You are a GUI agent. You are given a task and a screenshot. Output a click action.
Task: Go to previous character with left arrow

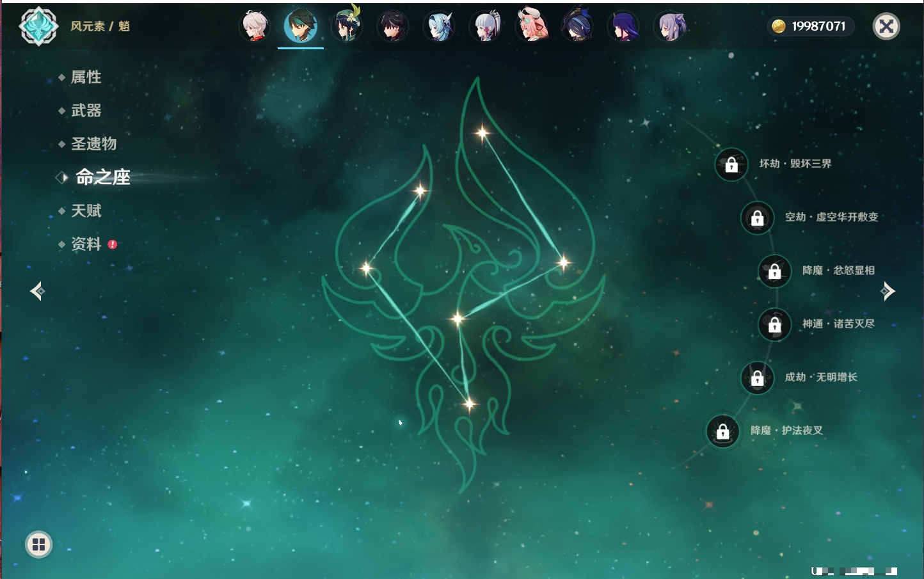(x=38, y=291)
